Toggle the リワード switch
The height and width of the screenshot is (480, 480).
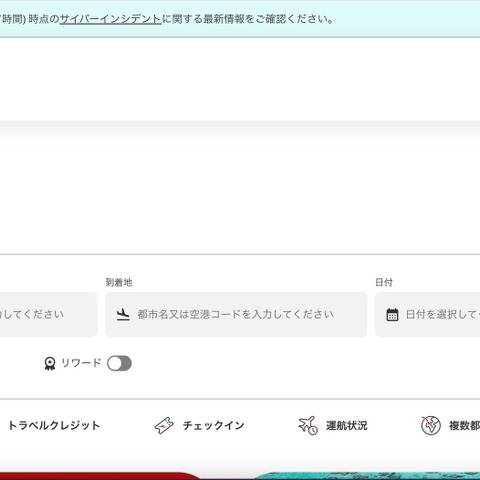119,363
